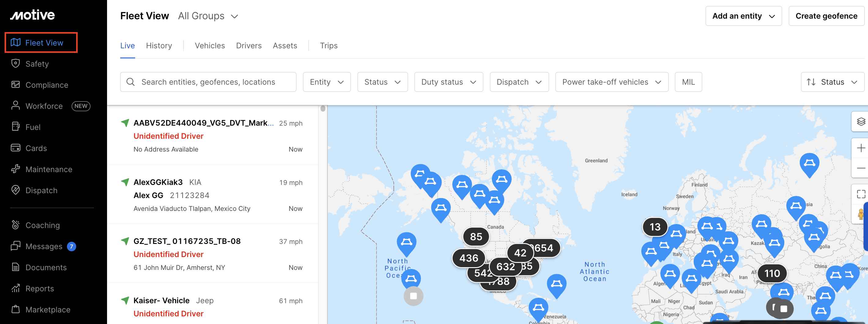868x324 pixels.
Task: Click the Motive logo
Action: 32,15
